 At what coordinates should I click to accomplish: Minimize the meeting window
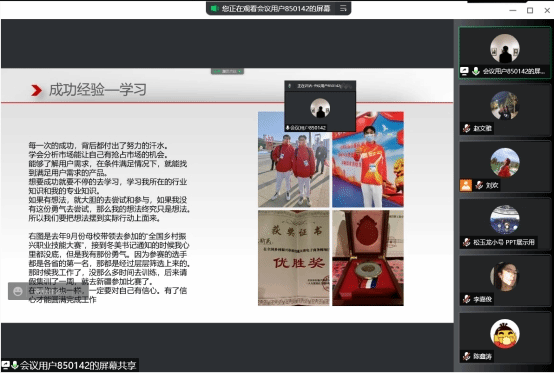tap(513, 10)
